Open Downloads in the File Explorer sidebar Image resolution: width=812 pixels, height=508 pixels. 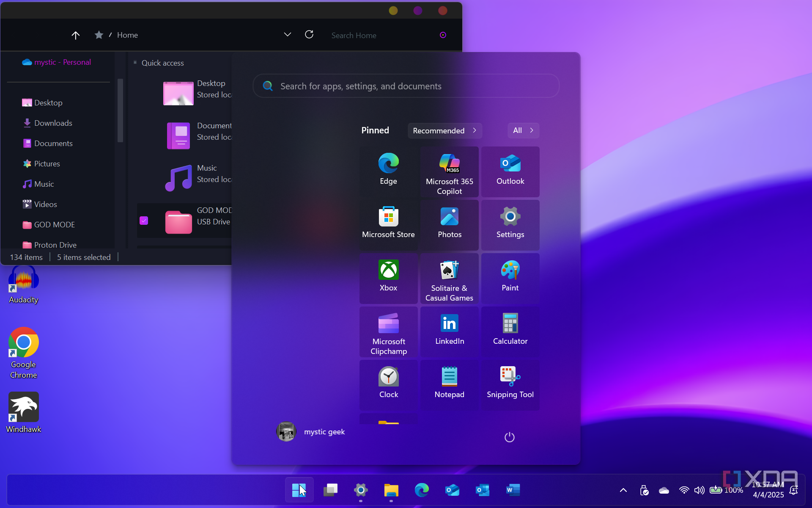pyautogui.click(x=47, y=123)
